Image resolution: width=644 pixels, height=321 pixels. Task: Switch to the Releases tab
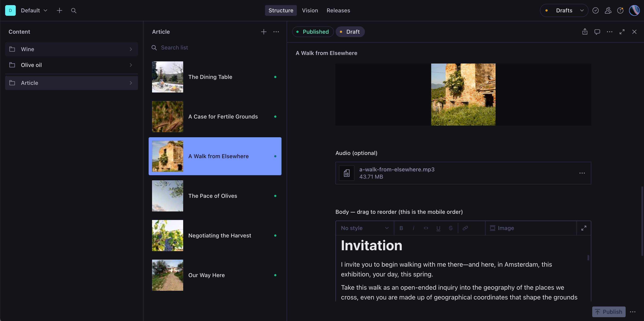pyautogui.click(x=338, y=10)
